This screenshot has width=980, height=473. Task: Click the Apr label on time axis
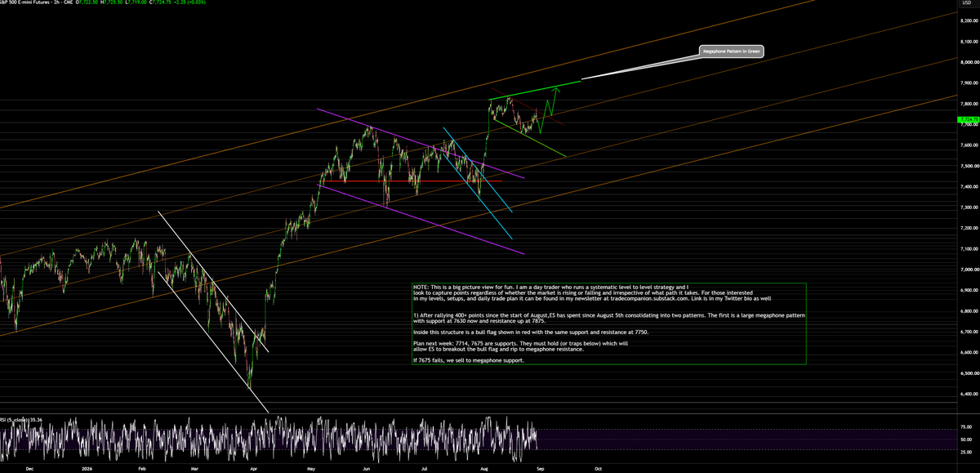pos(254,469)
